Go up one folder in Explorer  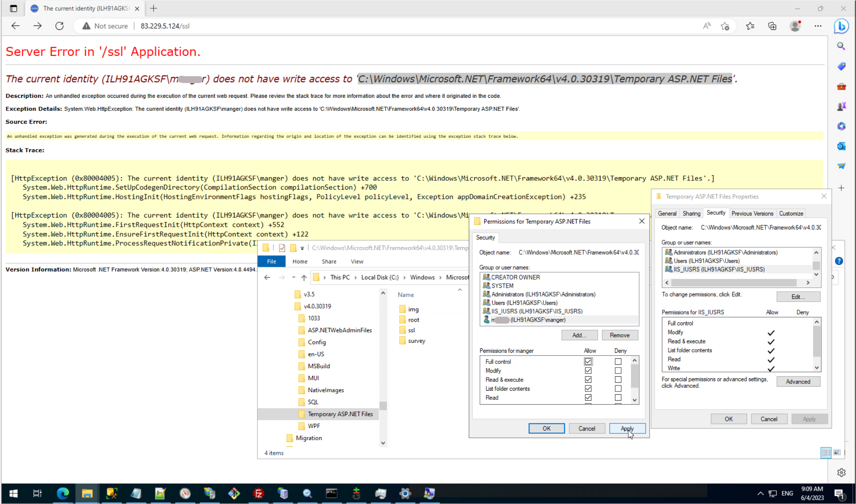point(304,277)
